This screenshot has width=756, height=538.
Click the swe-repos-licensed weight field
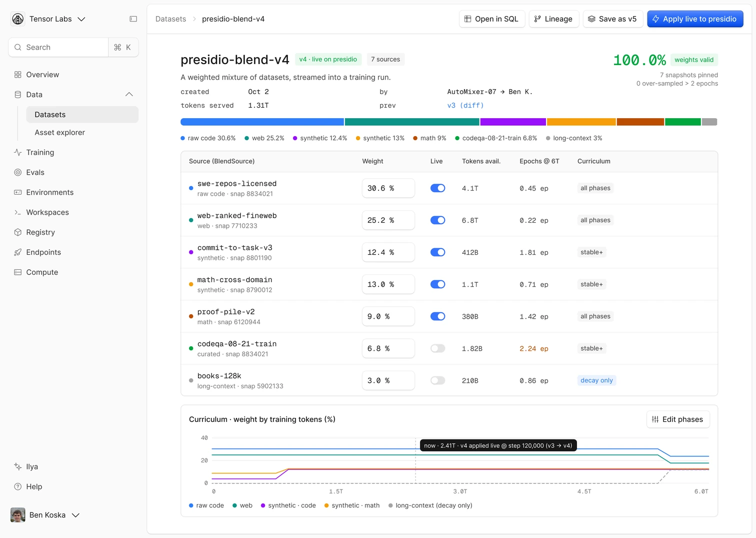click(x=388, y=188)
